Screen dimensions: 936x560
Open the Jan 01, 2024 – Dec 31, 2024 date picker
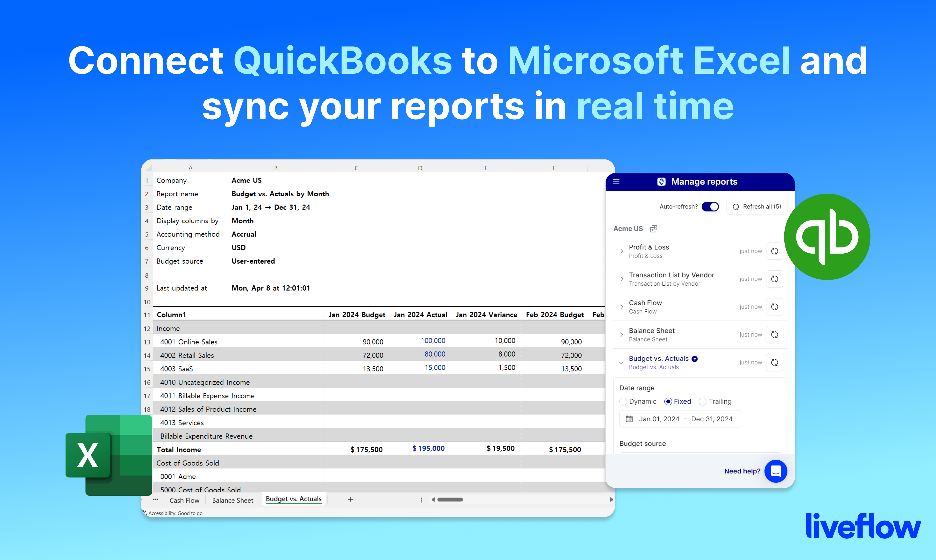click(680, 419)
